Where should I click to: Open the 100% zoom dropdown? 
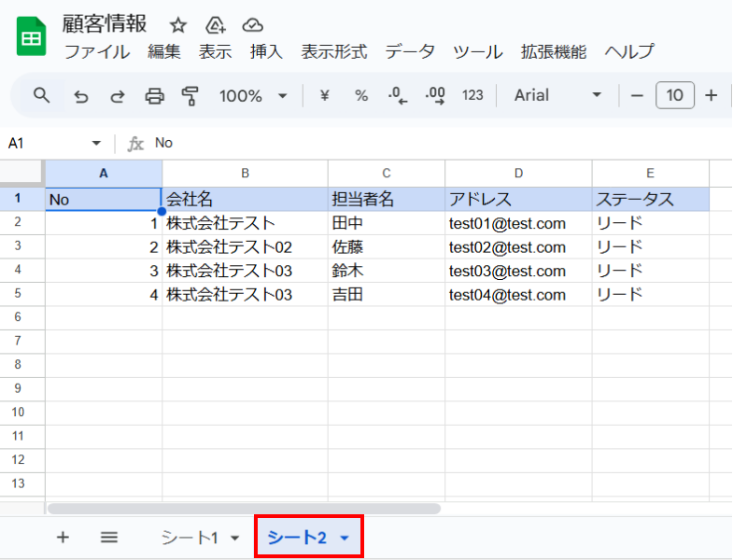pos(253,95)
